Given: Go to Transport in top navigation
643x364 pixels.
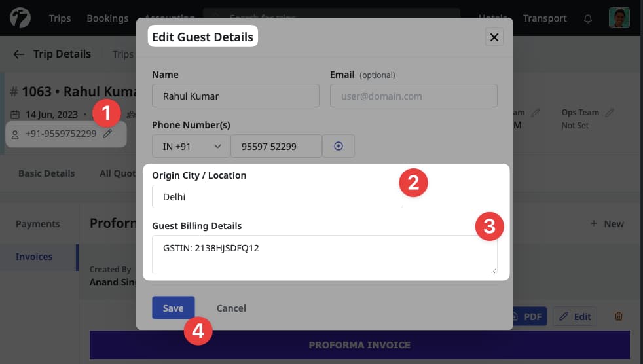Looking at the screenshot, I should click(x=545, y=18).
